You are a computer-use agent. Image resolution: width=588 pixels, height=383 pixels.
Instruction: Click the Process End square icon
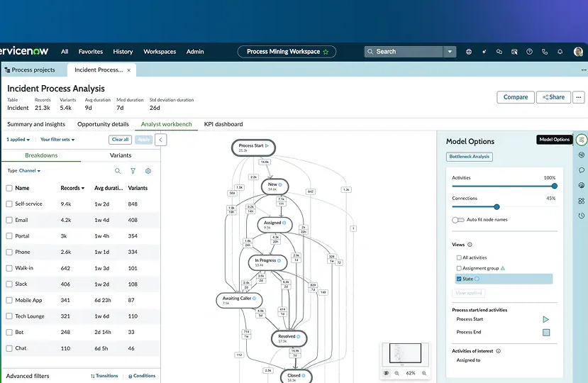click(546, 333)
